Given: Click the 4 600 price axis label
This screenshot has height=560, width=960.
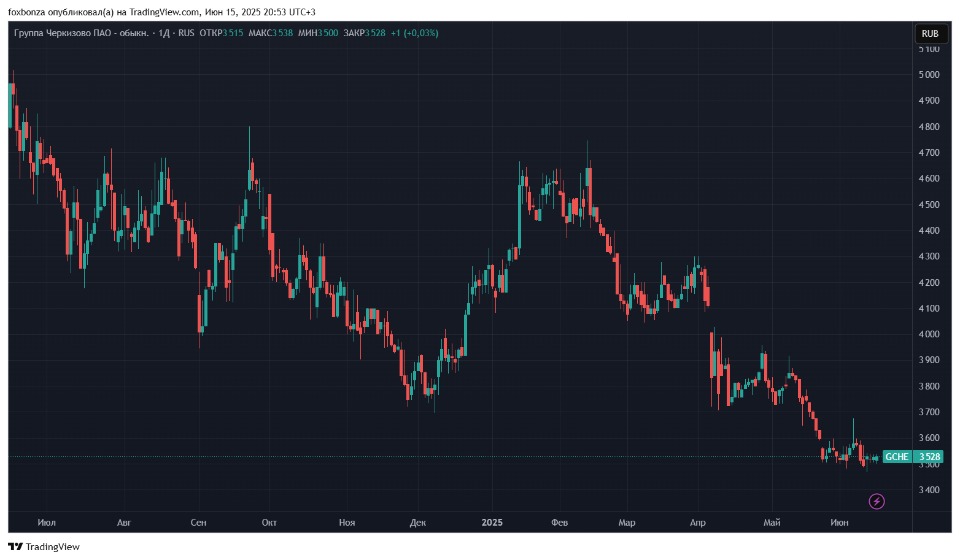Looking at the screenshot, I should coord(929,178).
